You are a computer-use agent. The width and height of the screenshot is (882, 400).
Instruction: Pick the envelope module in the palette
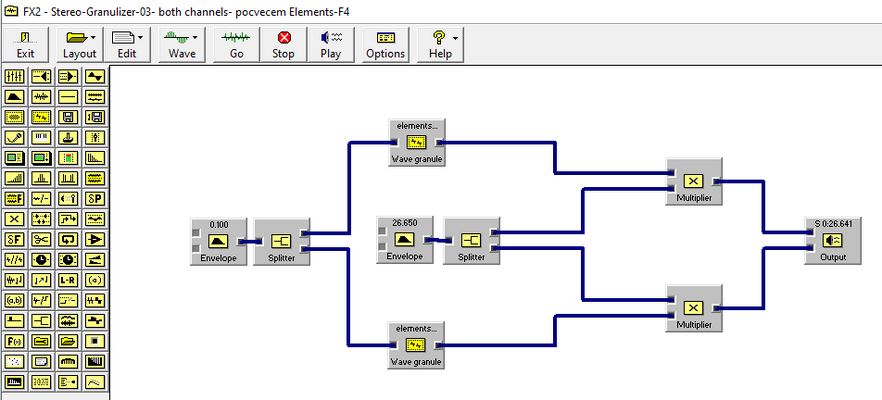[14, 97]
